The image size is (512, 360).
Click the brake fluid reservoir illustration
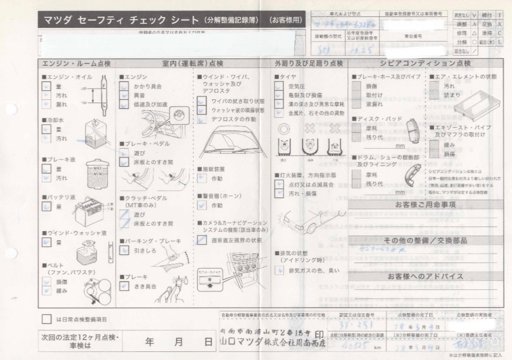tap(98, 173)
